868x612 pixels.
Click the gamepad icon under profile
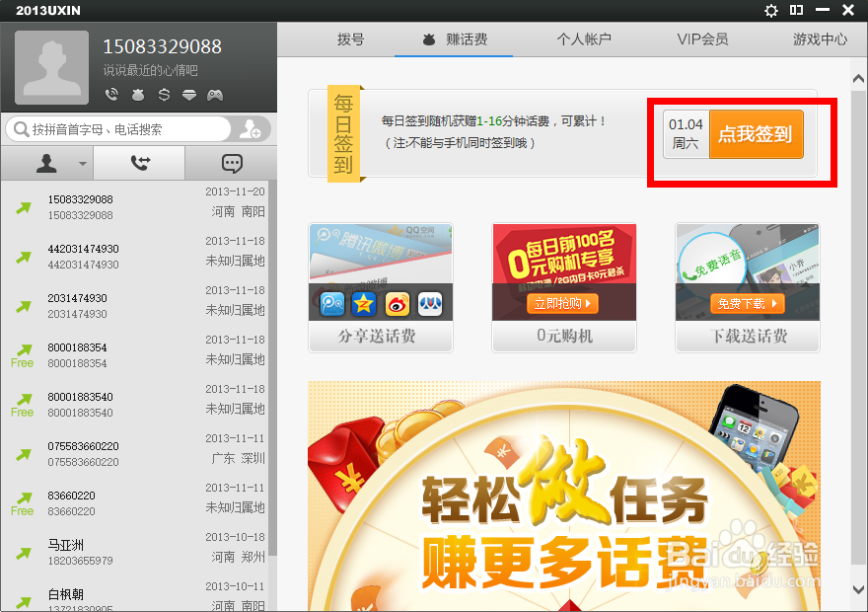click(215, 96)
